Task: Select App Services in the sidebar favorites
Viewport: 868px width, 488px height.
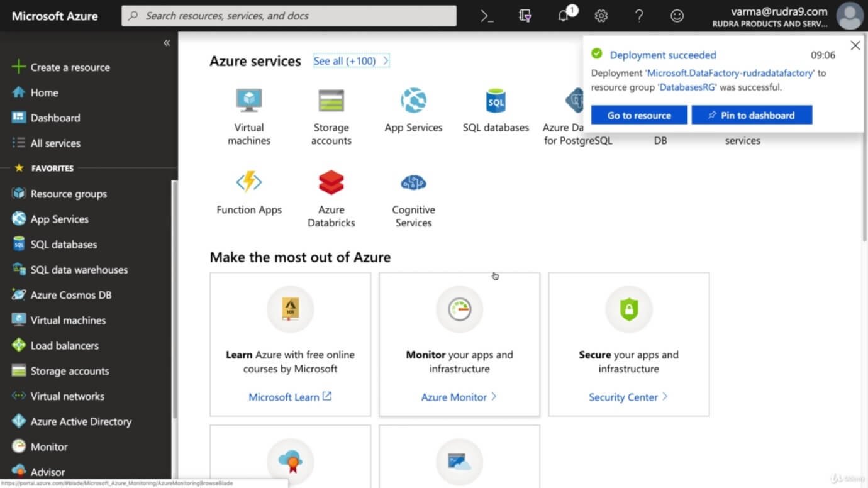Action: (x=50, y=219)
